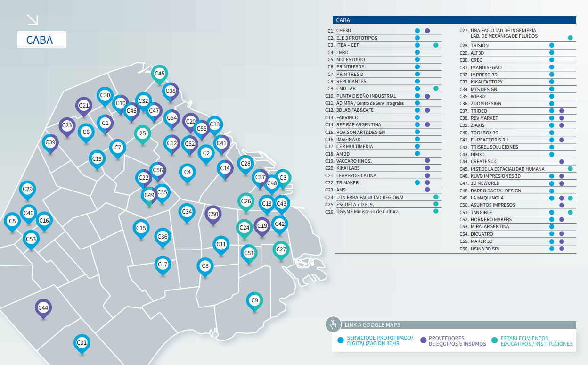Select the "VACCARO HNOS." entry

coord(354,161)
